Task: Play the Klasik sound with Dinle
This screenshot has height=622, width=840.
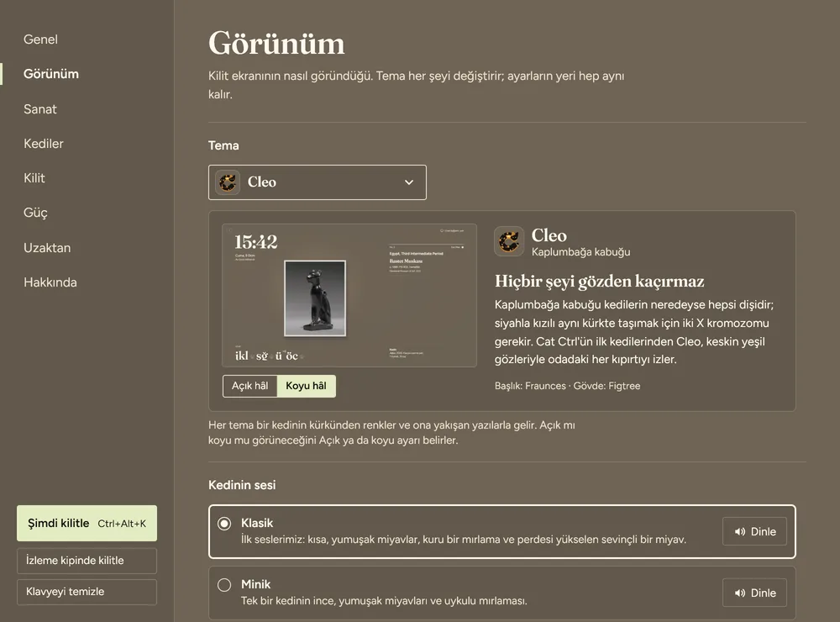Action: tap(754, 531)
